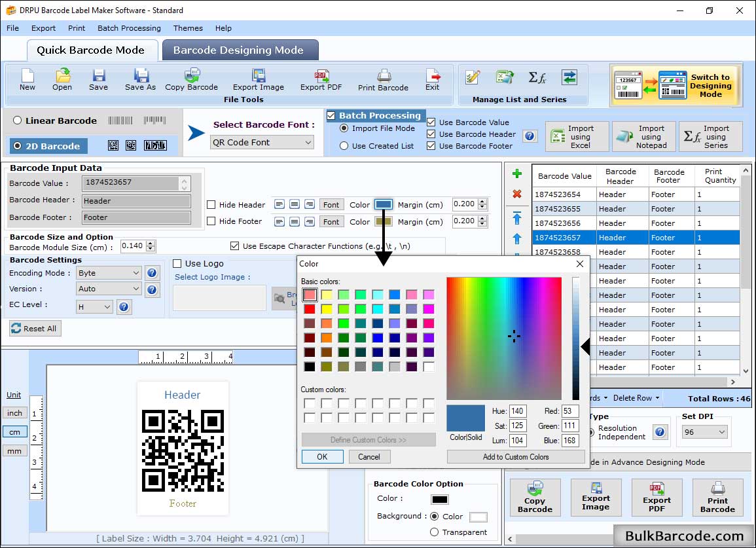This screenshot has width=756, height=548.
Task: Click Reset All button
Action: (x=35, y=329)
